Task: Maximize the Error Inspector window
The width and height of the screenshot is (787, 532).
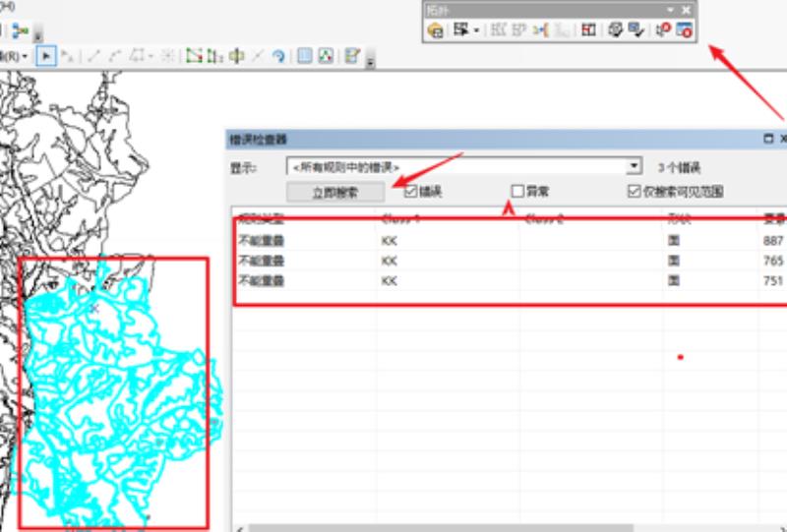Action: pos(768,139)
